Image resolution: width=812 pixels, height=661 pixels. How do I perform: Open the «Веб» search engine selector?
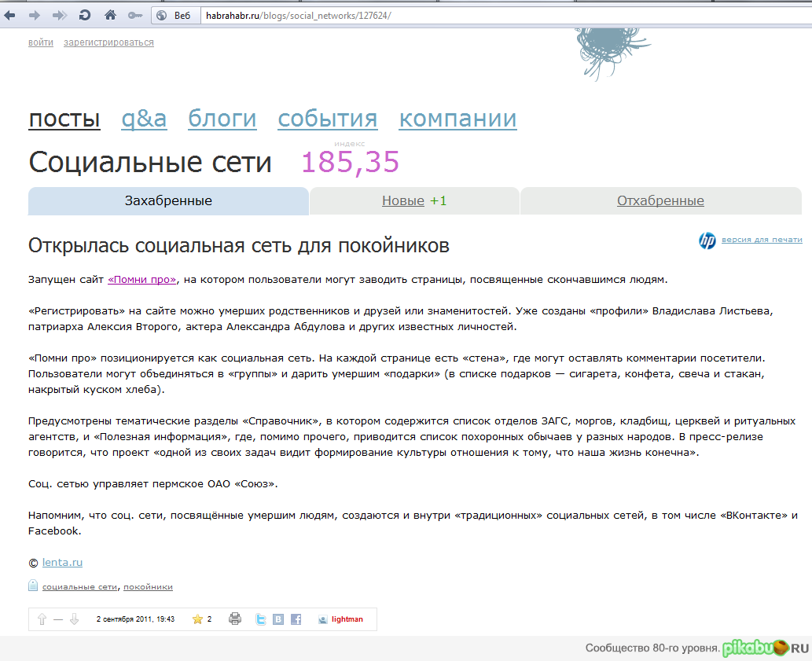(175, 14)
